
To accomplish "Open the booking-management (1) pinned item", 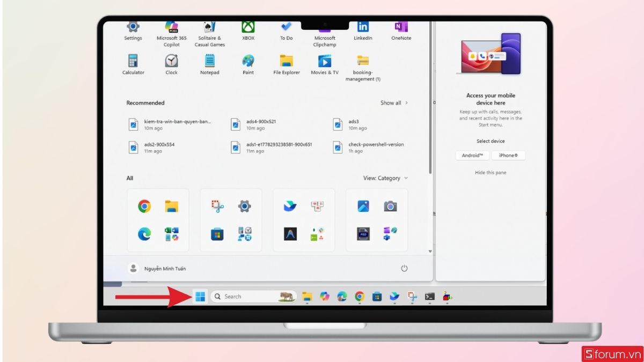I will tap(363, 68).
